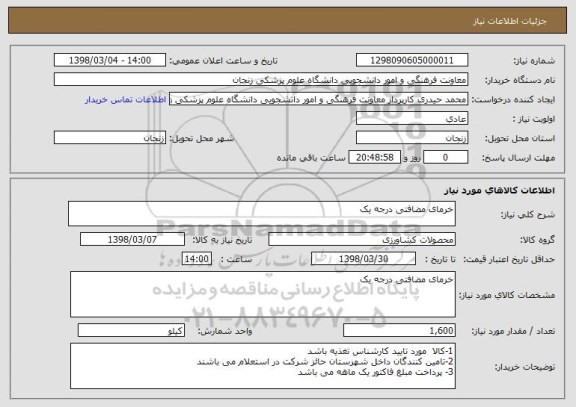Click the section heading اطلاعات کالاهای مورد نیاز
576x407 pixels.
click(x=499, y=190)
